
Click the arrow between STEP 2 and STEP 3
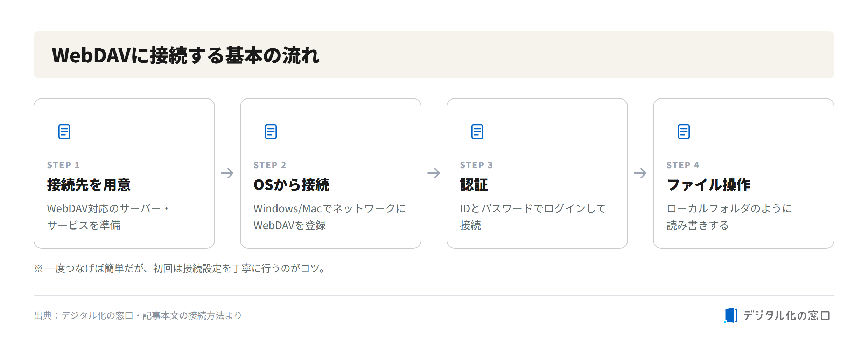(x=434, y=173)
